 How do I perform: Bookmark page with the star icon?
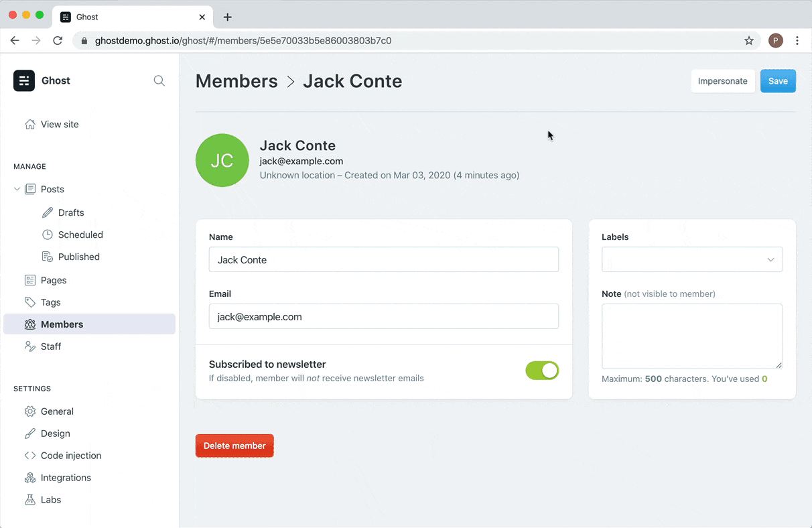click(x=749, y=41)
